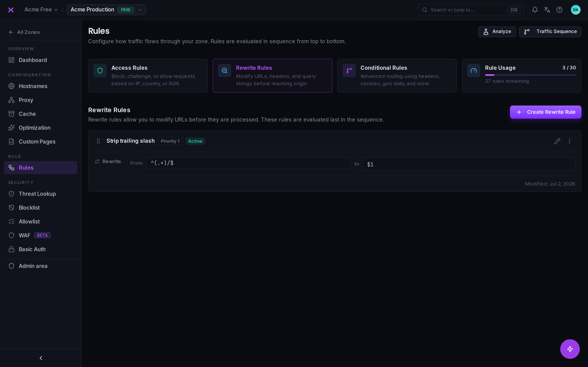Open the Traffic Sequence view
This screenshot has height=367, width=588.
(x=550, y=32)
